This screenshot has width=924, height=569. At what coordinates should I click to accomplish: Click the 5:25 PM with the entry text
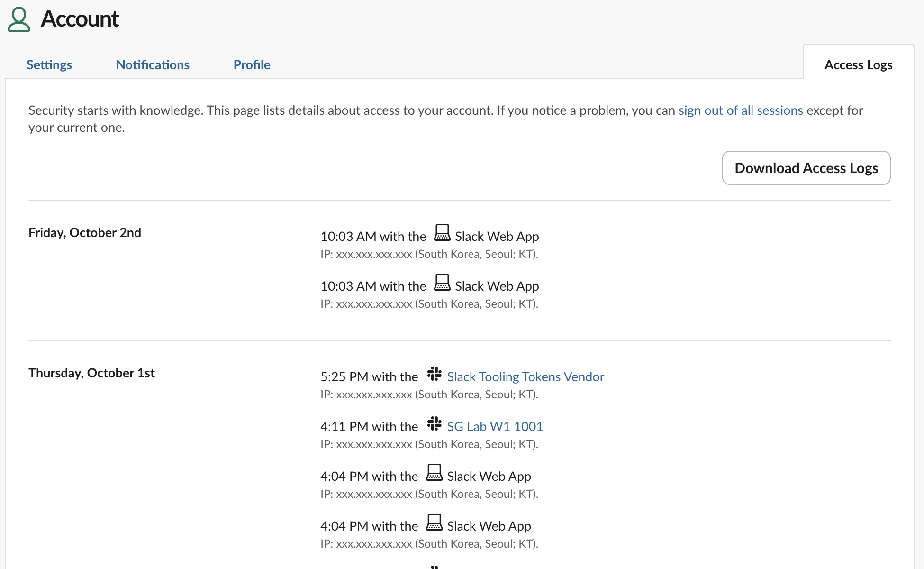pyautogui.click(x=369, y=376)
